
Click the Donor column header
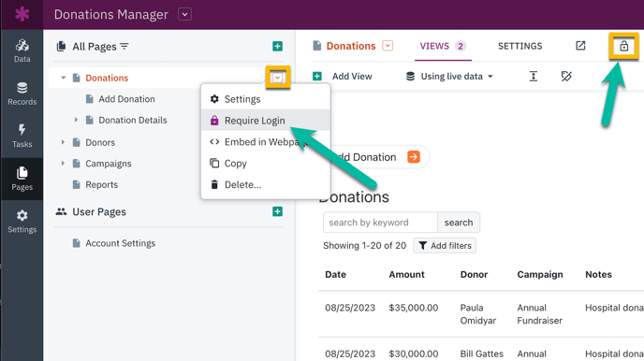tap(474, 274)
